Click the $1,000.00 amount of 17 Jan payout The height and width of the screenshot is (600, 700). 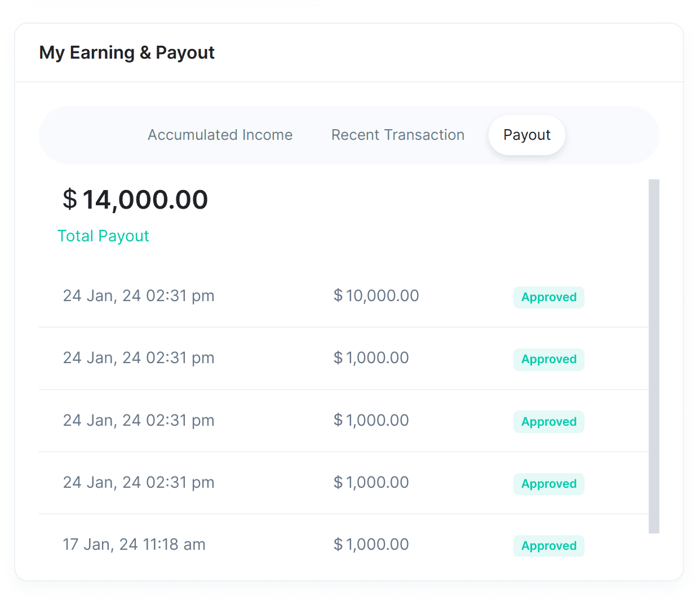click(x=371, y=544)
